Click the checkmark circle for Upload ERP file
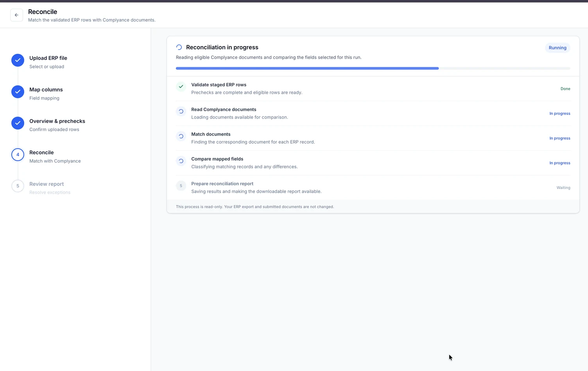The height and width of the screenshot is (371, 588). (x=18, y=60)
